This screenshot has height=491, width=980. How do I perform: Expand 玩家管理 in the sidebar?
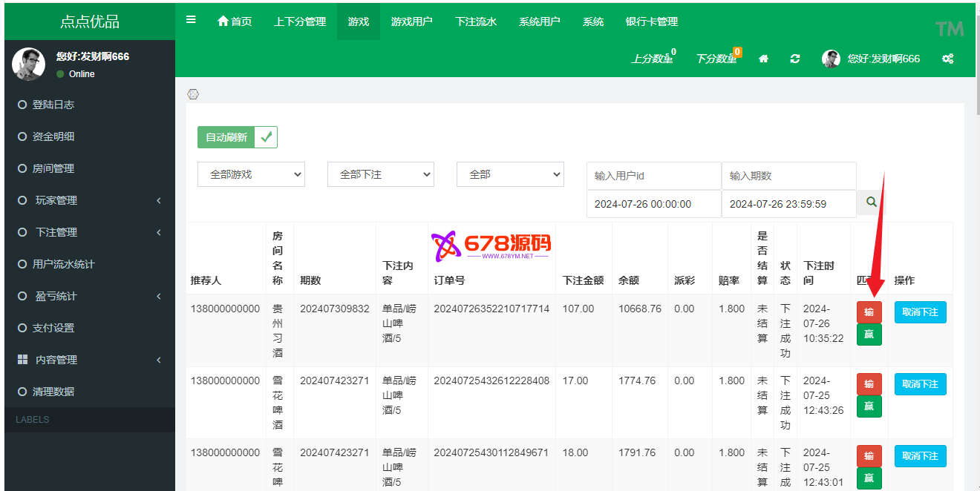89,200
